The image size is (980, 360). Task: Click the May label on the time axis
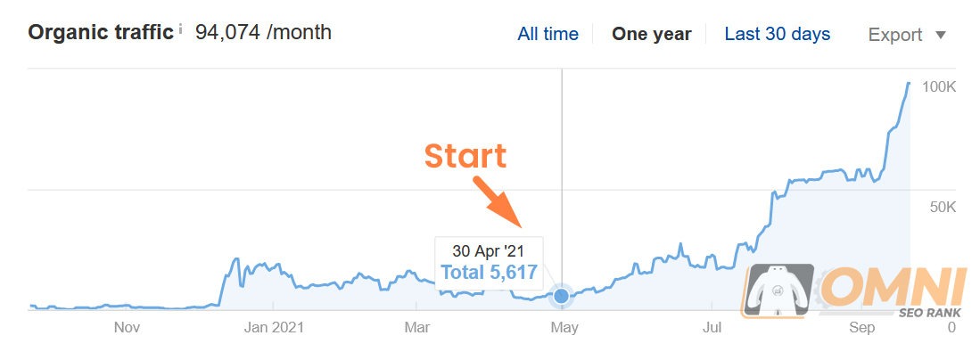pyautogui.click(x=564, y=328)
